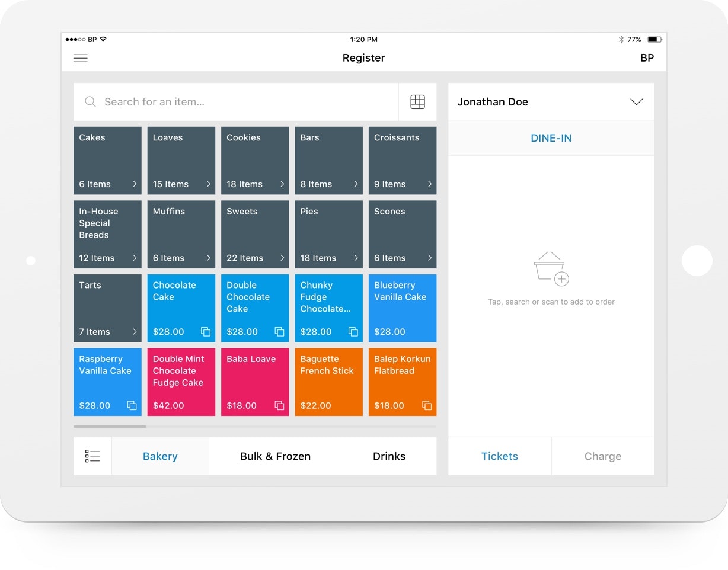Click the Register title text
Viewport: 728px width, 570px height.
[364, 58]
